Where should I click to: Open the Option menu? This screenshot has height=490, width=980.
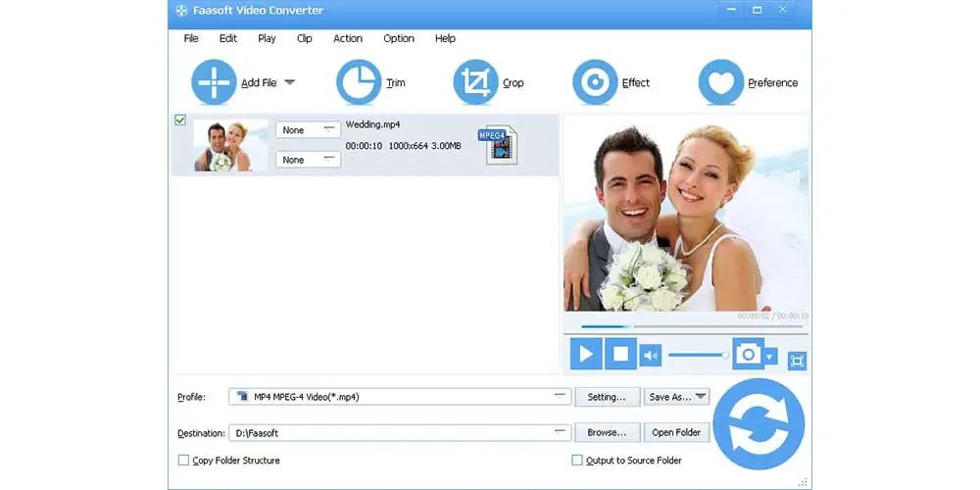(x=399, y=38)
